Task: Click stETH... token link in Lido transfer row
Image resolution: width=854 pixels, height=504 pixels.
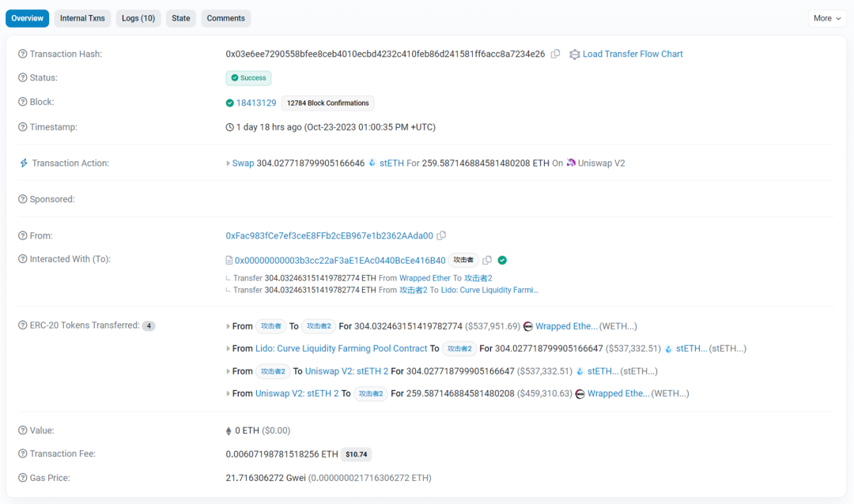Action: coord(692,349)
